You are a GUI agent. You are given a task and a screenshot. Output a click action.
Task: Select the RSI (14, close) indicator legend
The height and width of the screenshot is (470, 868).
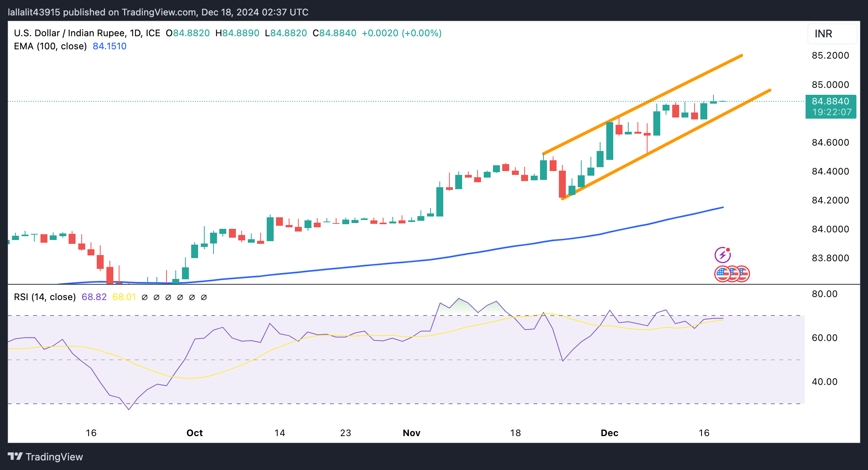(x=45, y=297)
